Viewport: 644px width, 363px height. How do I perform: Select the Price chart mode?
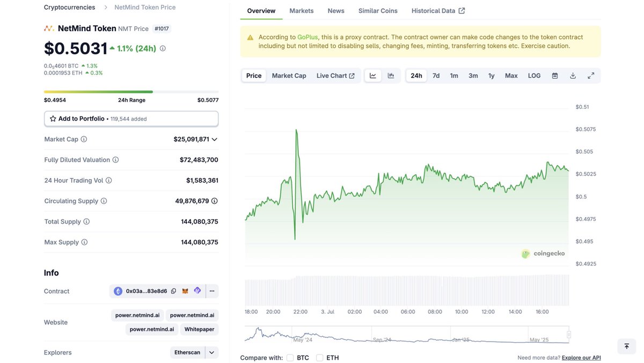[x=254, y=76]
